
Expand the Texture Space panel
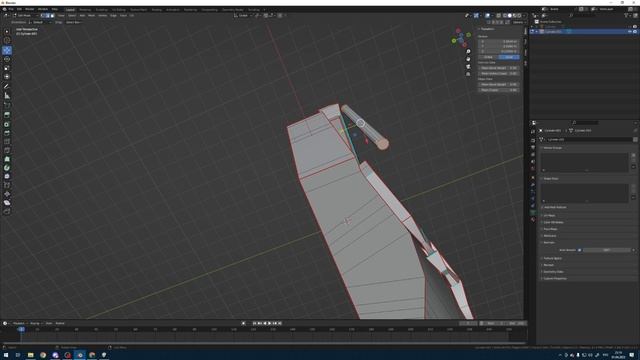pos(552,258)
